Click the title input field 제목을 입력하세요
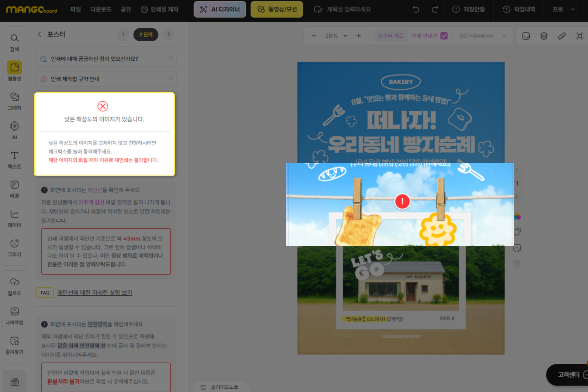 click(349, 9)
